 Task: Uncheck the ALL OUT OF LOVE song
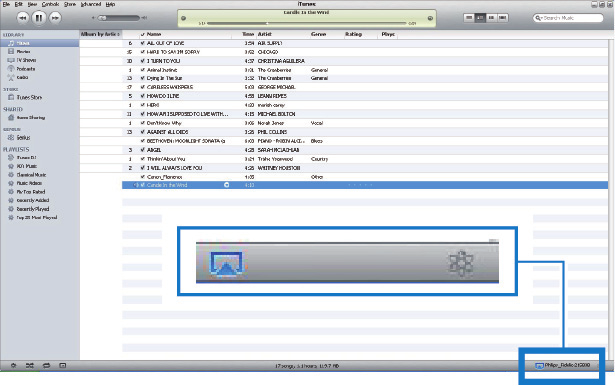tap(143, 43)
